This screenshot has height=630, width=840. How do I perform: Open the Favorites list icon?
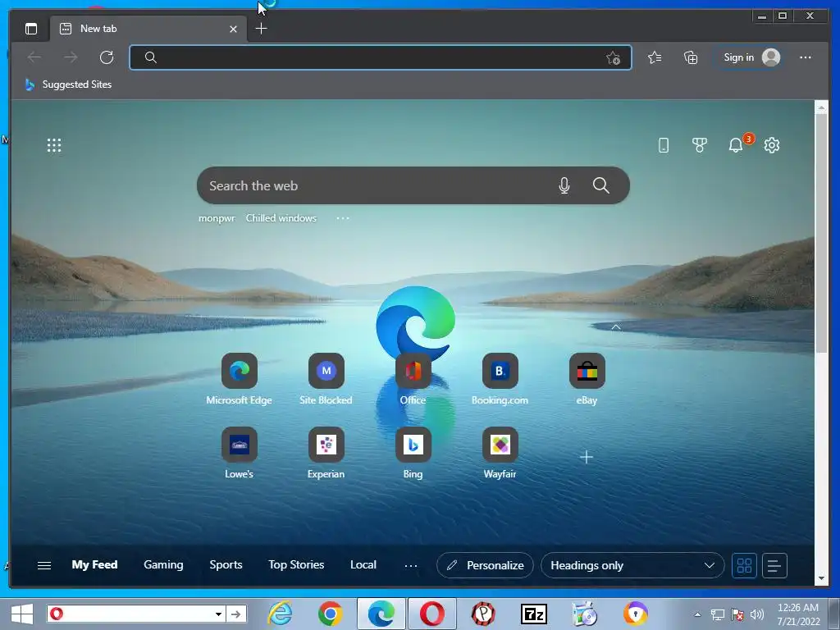(x=655, y=57)
